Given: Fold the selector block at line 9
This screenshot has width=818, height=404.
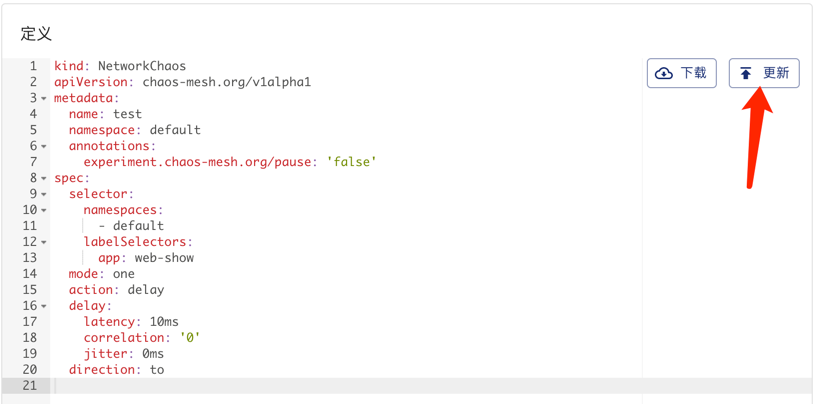Looking at the screenshot, I should (44, 194).
